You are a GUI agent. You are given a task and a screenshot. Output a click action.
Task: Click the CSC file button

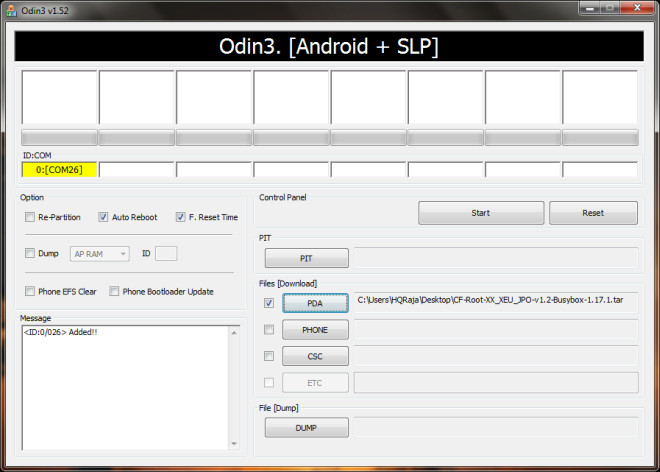[x=315, y=356]
